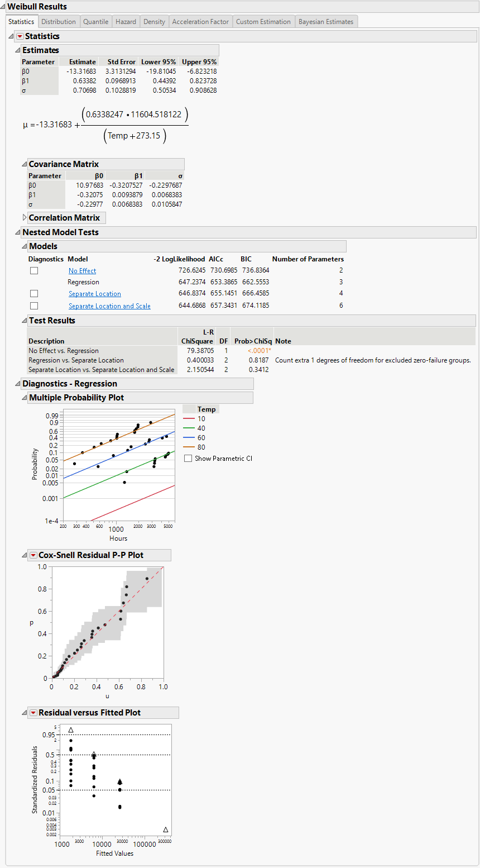The width and height of the screenshot is (480, 868).
Task: Collapse the Multiple Probability Plot
Action: (25, 397)
